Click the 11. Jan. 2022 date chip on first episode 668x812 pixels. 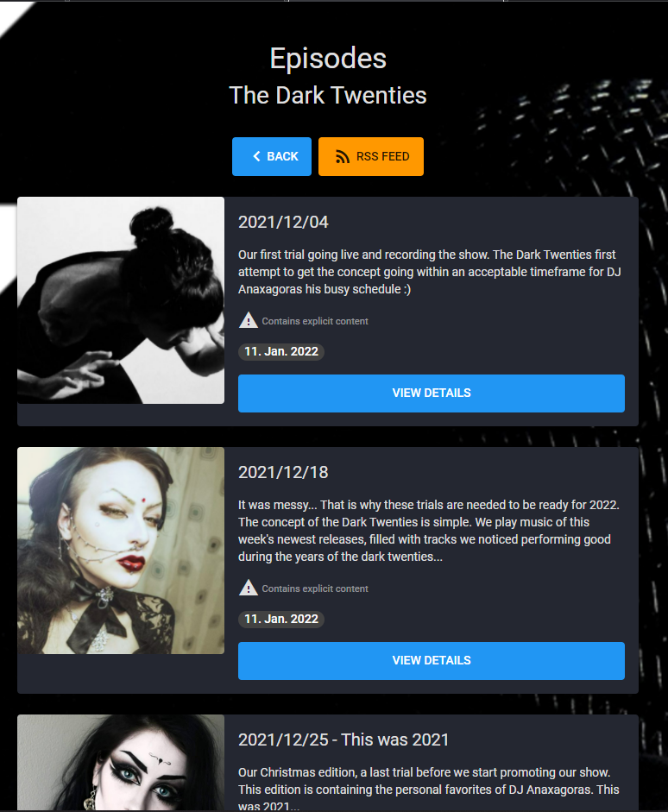click(x=281, y=351)
